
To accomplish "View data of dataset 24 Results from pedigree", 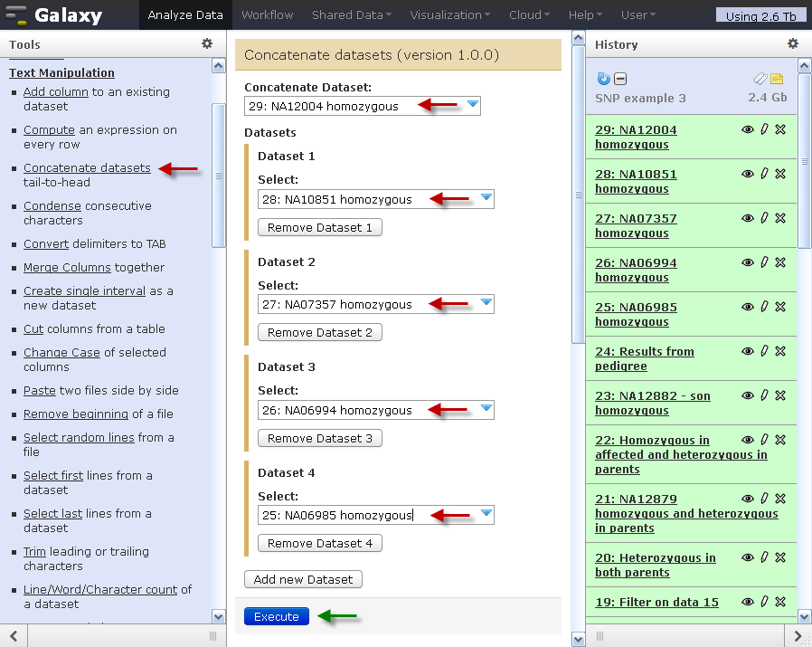I will tap(748, 352).
